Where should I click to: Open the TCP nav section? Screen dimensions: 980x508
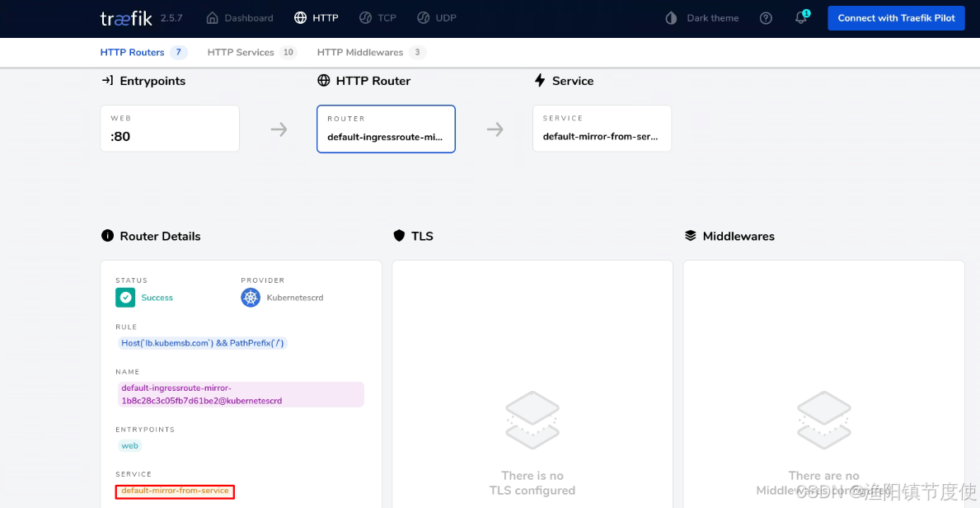point(377,18)
